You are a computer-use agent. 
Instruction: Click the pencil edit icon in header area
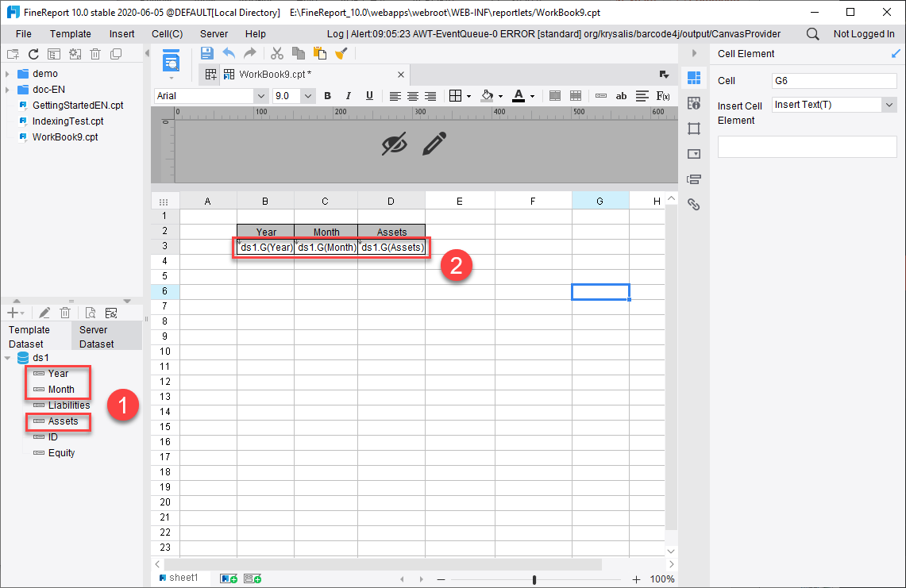pos(434,144)
